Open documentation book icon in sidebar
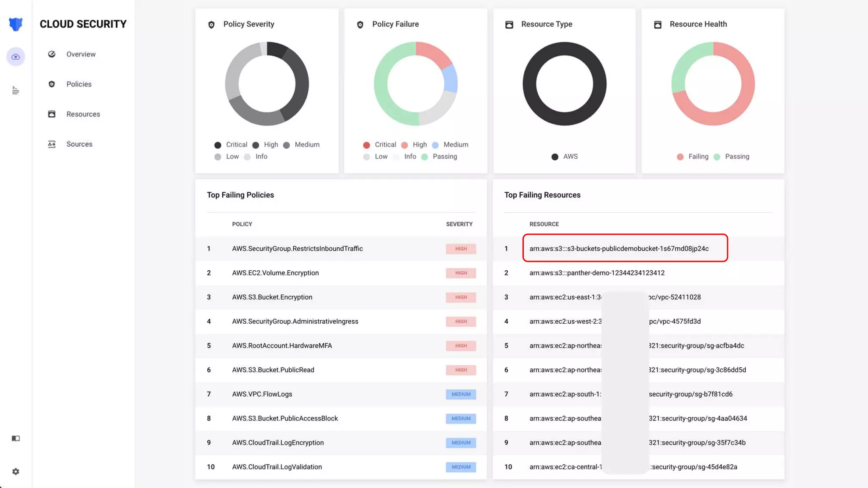This screenshot has width=868, height=488. 16,438
